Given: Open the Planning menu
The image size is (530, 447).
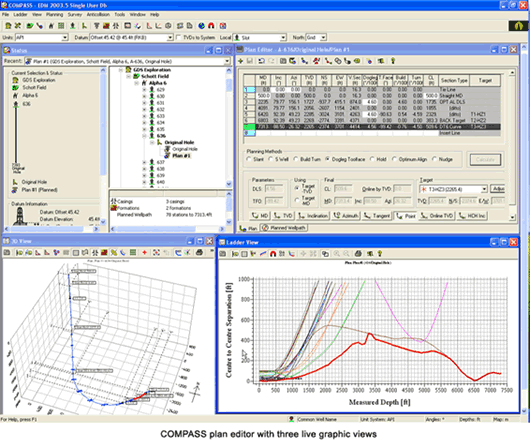Looking at the screenshot, I should coord(54,15).
